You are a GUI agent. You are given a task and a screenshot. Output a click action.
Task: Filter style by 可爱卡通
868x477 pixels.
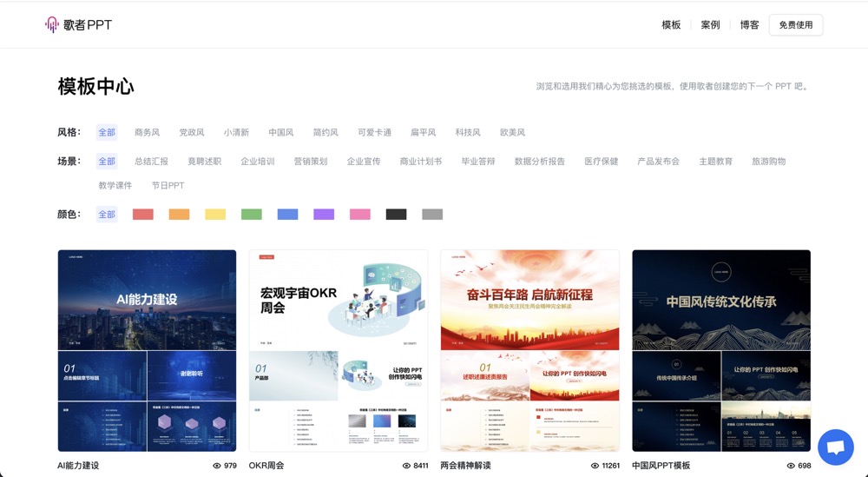tap(374, 132)
